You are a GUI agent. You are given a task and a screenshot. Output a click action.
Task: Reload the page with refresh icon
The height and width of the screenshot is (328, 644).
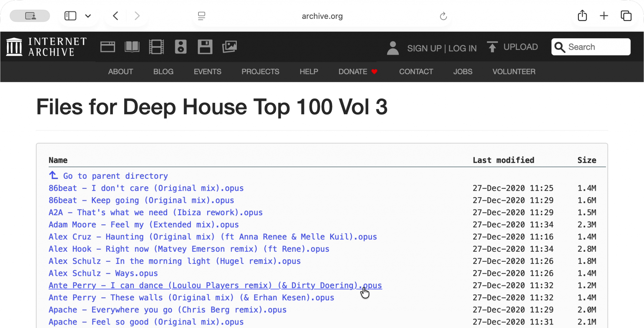click(x=443, y=16)
